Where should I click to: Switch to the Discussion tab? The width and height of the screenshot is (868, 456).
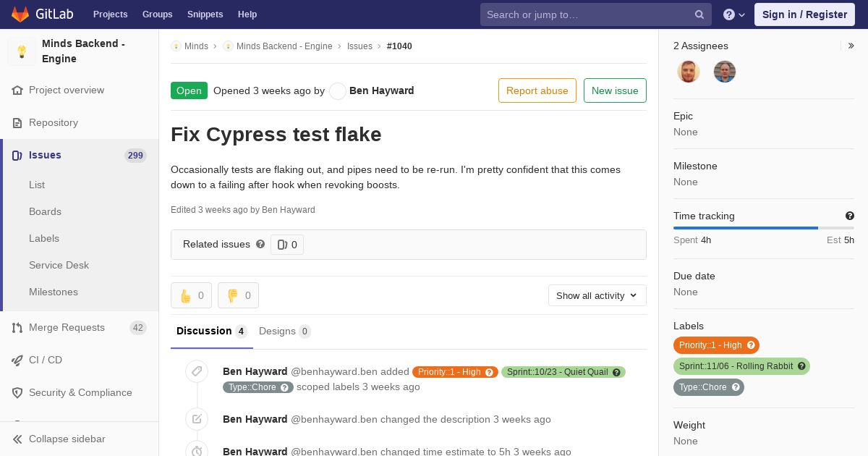[212, 332]
